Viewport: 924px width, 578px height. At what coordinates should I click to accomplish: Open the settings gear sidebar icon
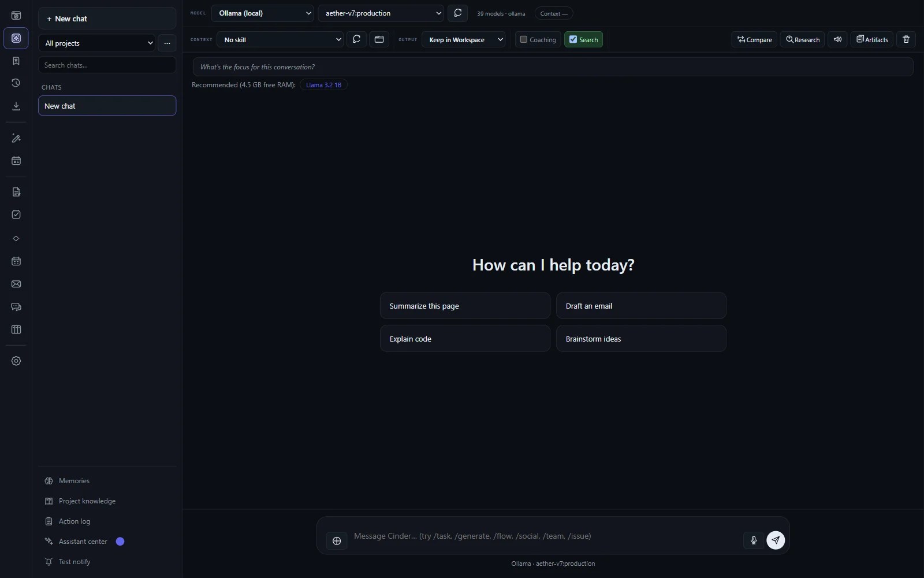click(16, 361)
